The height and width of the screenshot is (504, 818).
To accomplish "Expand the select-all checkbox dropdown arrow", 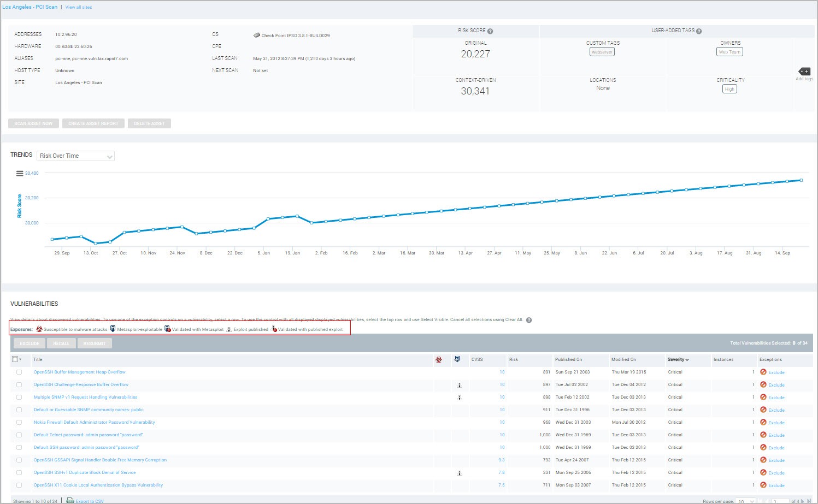I will 20,359.
